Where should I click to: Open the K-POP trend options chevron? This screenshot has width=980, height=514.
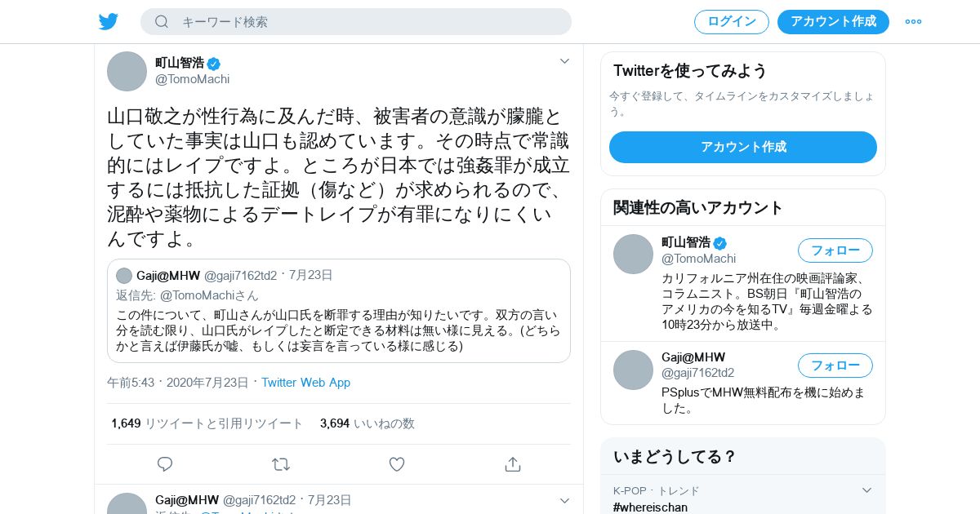coord(867,490)
